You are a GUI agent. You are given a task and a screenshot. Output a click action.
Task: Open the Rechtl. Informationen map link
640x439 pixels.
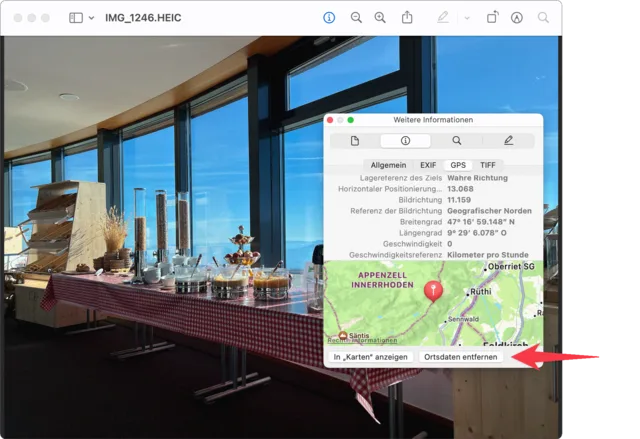(362, 340)
